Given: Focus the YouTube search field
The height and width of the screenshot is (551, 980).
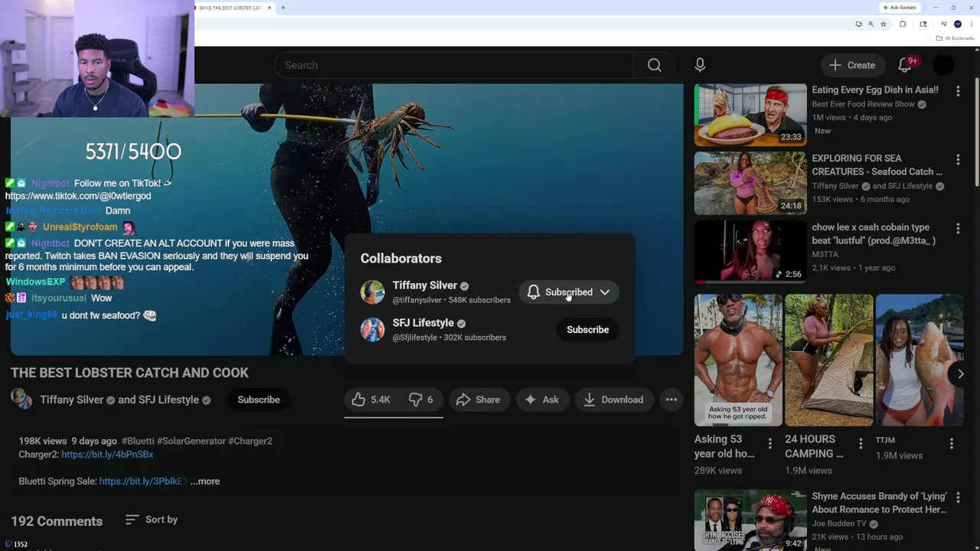Looking at the screenshot, I should click(x=453, y=65).
